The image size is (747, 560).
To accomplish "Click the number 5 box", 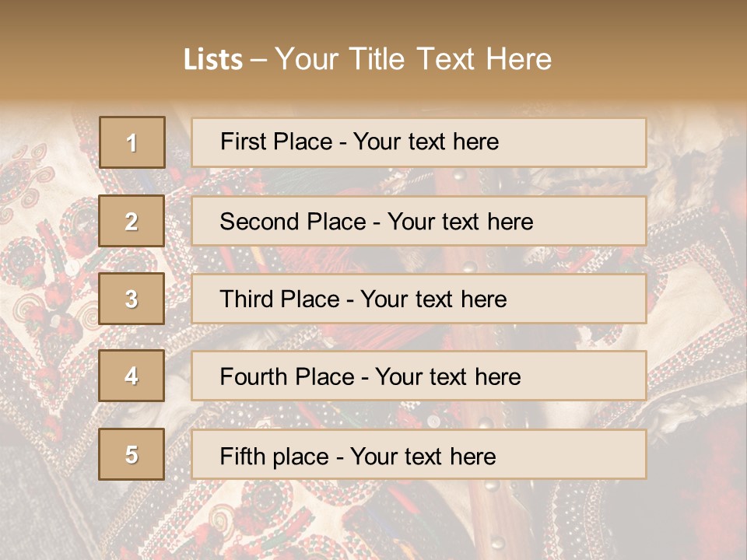I will point(132,454).
